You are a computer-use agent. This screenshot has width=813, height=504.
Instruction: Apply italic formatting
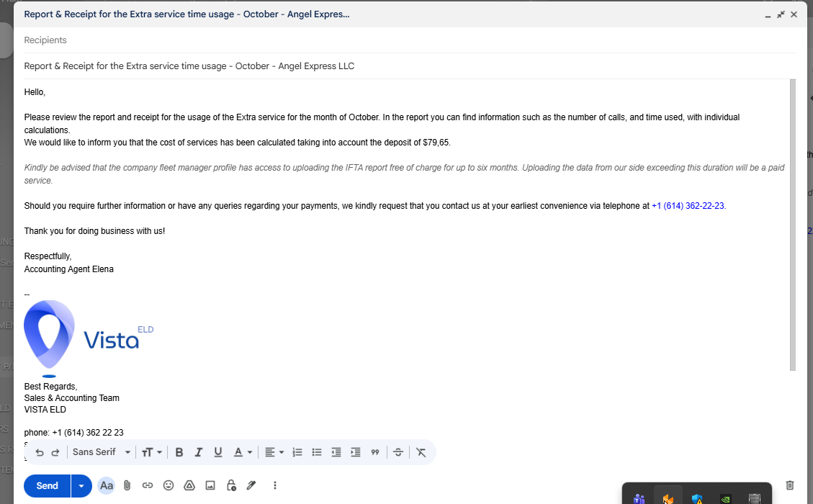pyautogui.click(x=198, y=452)
